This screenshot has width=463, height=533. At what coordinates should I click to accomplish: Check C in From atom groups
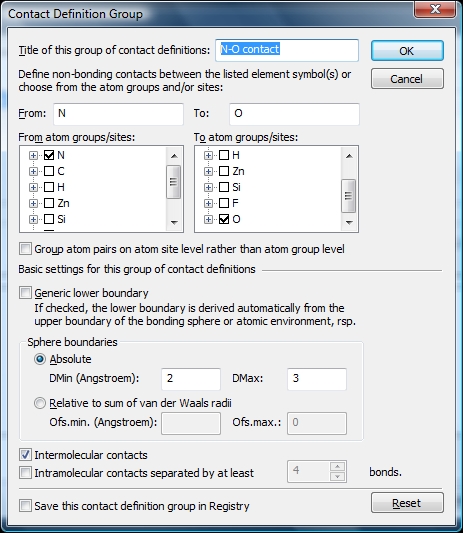coord(49,171)
